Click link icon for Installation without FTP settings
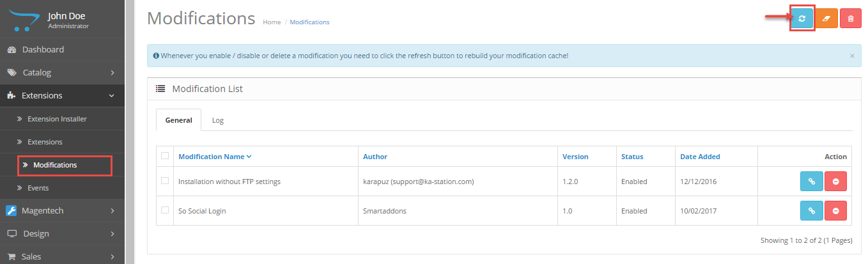868x264 pixels. coord(811,182)
